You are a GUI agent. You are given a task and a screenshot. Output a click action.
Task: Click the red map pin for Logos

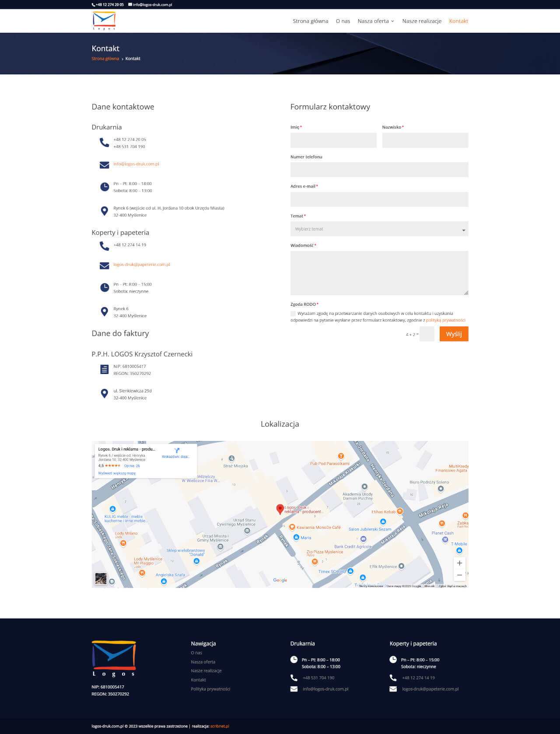(x=280, y=509)
